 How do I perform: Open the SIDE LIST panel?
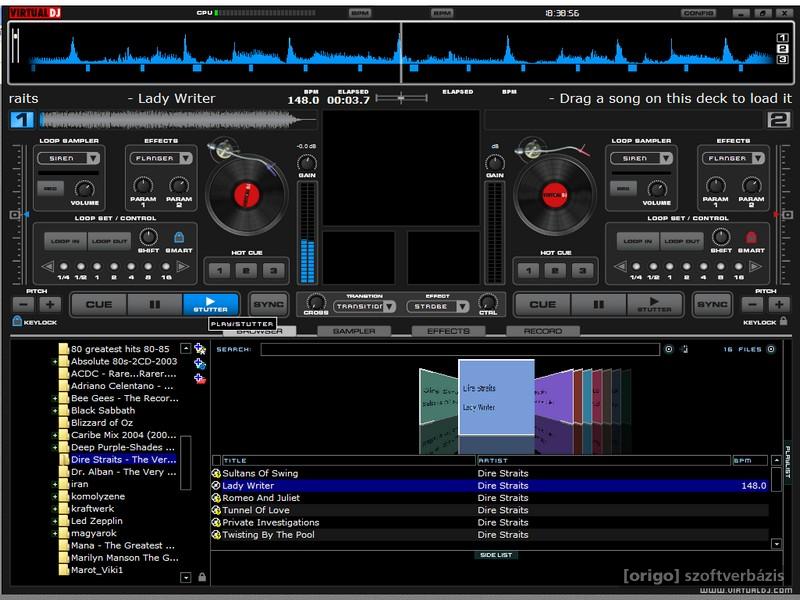coord(495,555)
